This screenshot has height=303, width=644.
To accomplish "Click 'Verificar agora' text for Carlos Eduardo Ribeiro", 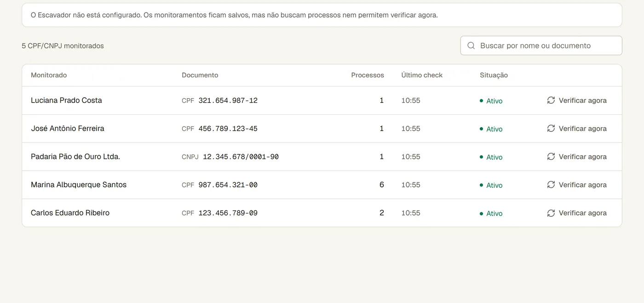I will point(582,213).
